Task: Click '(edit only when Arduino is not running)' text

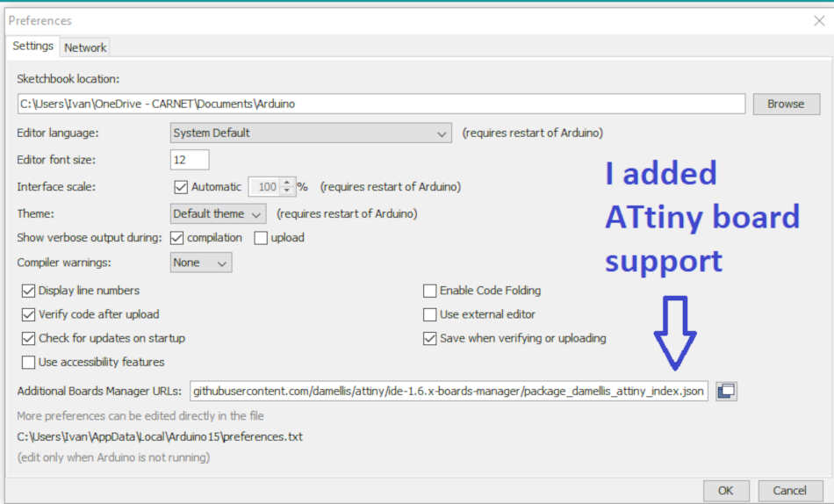Action: [x=113, y=457]
